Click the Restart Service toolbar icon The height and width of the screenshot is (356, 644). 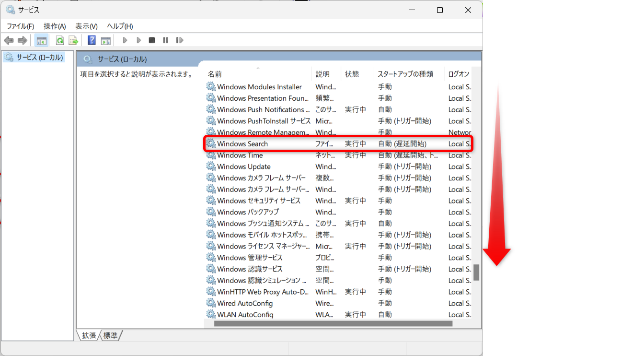(x=180, y=40)
